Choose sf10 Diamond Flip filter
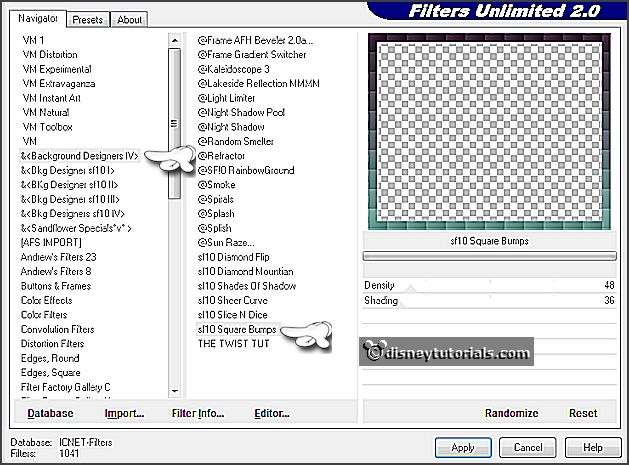Screen dimensions: 629x465 [233, 257]
